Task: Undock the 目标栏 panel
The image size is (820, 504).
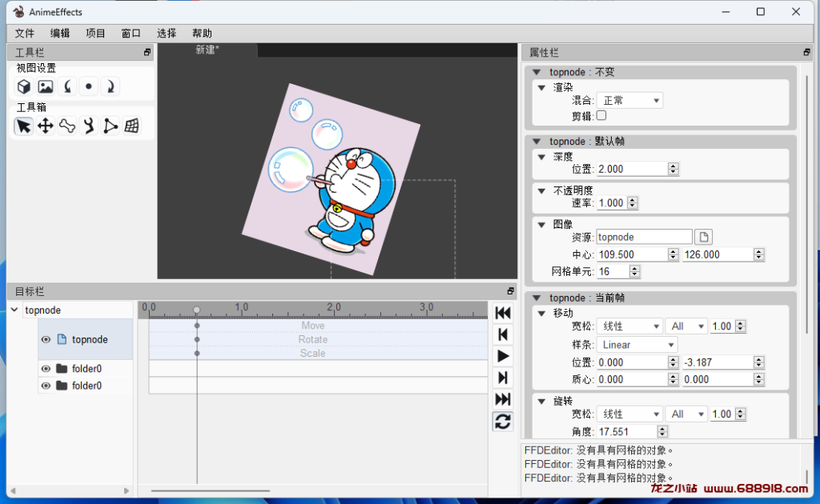Action: tap(510, 291)
